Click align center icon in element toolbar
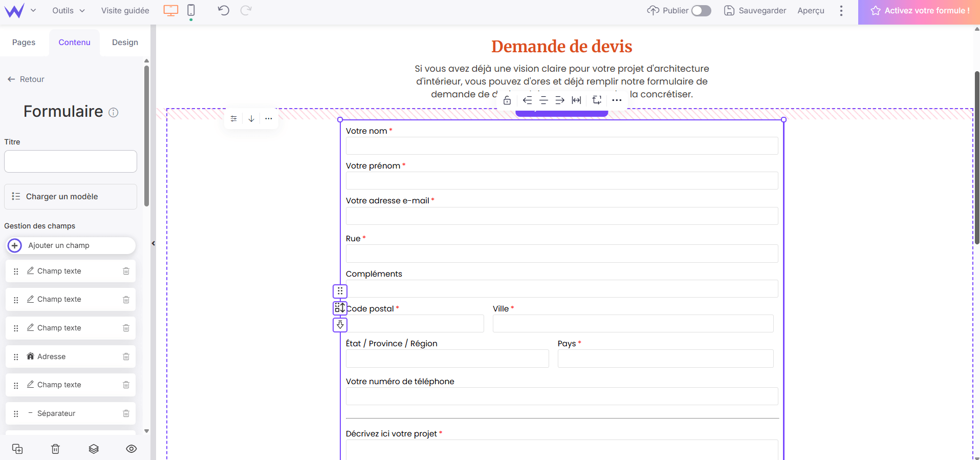 tap(543, 100)
